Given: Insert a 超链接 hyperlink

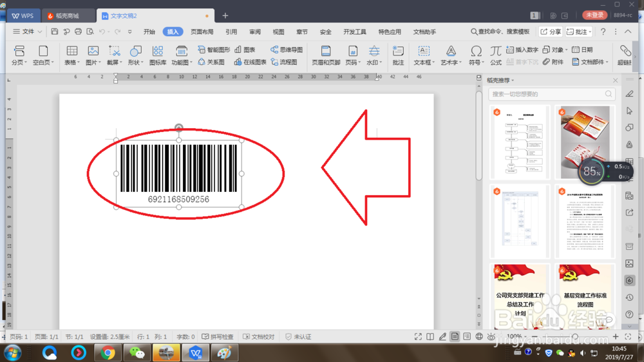Looking at the screenshot, I should [625, 55].
